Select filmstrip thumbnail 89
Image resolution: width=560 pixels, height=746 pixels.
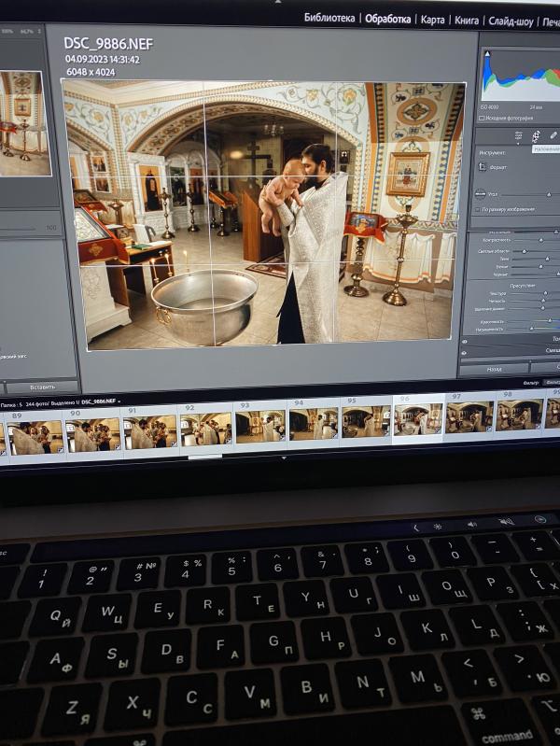pyautogui.click(x=36, y=438)
